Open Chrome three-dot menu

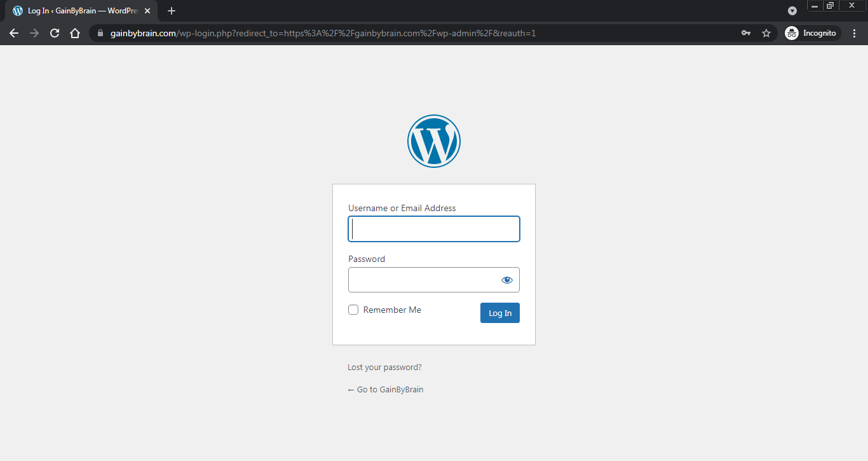(x=855, y=33)
